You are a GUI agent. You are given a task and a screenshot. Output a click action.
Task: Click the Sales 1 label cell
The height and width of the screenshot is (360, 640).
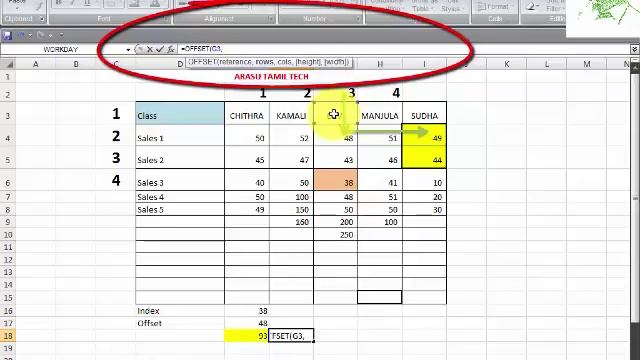tap(180, 135)
